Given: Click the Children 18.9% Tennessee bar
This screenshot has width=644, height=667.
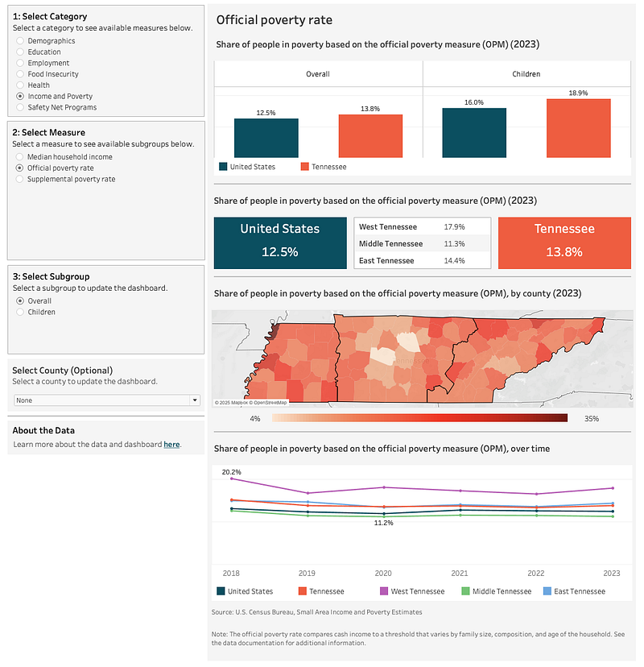Looking at the screenshot, I should pyautogui.click(x=578, y=128).
